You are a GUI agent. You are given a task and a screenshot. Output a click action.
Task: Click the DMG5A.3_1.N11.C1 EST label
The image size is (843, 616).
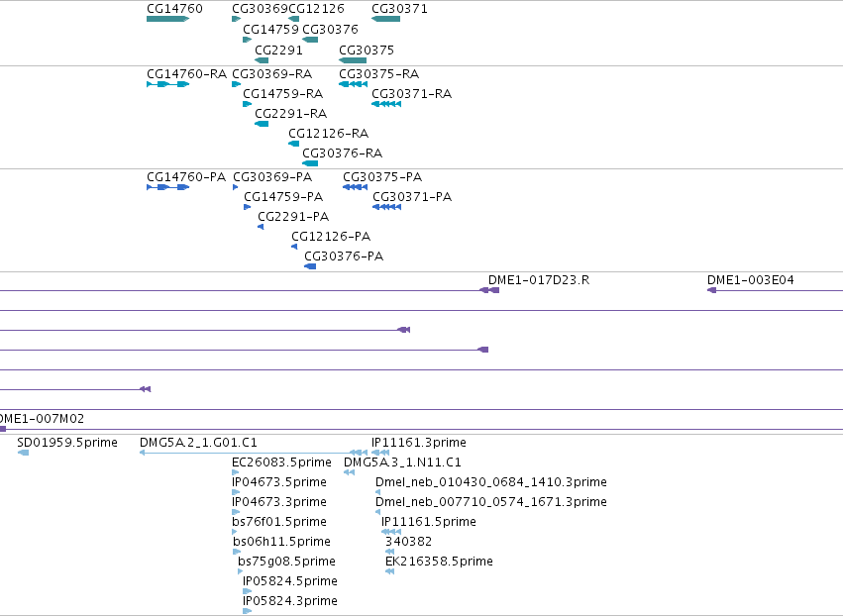tap(402, 462)
